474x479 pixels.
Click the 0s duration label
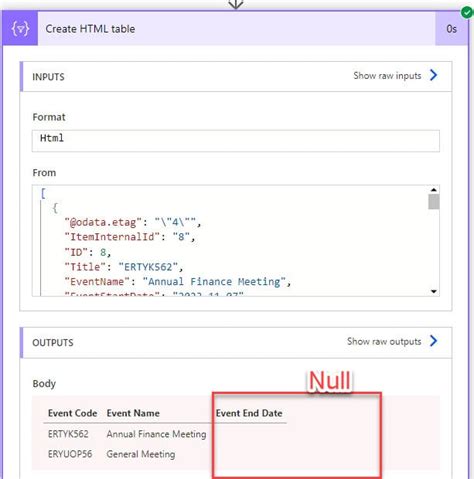pos(451,29)
